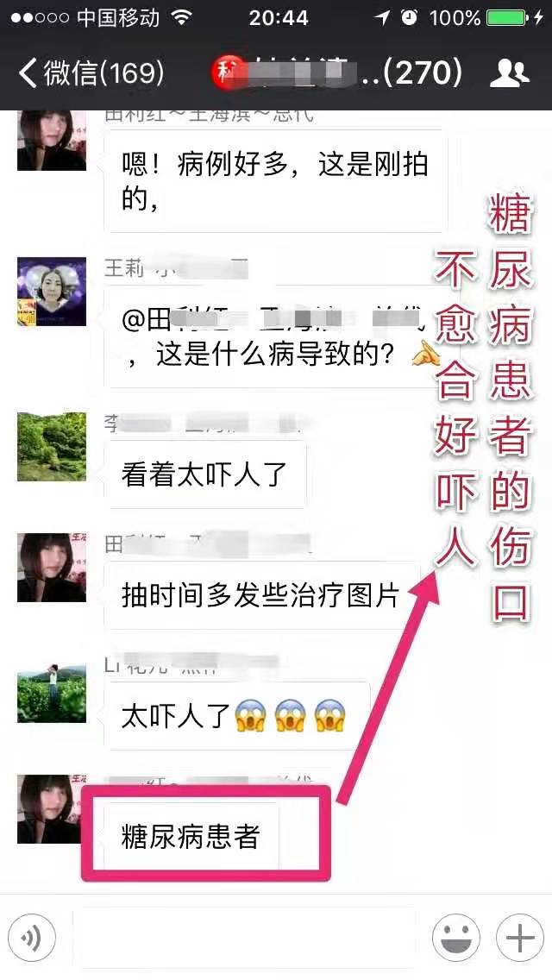Select the 这是什么病导致的 message bubble
The width and height of the screenshot is (552, 980).
[x=273, y=337]
